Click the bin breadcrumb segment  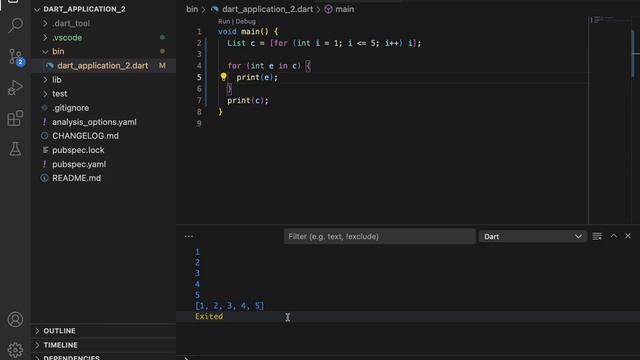click(192, 9)
